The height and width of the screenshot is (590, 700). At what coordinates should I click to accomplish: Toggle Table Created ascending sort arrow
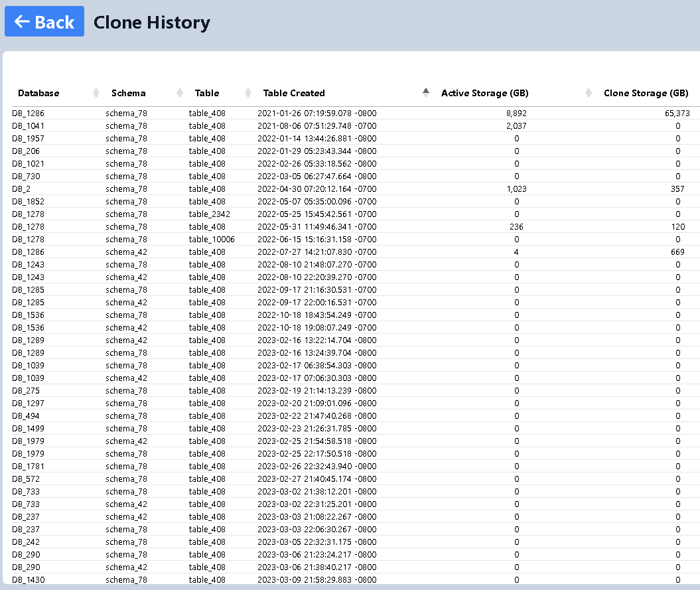pos(426,91)
